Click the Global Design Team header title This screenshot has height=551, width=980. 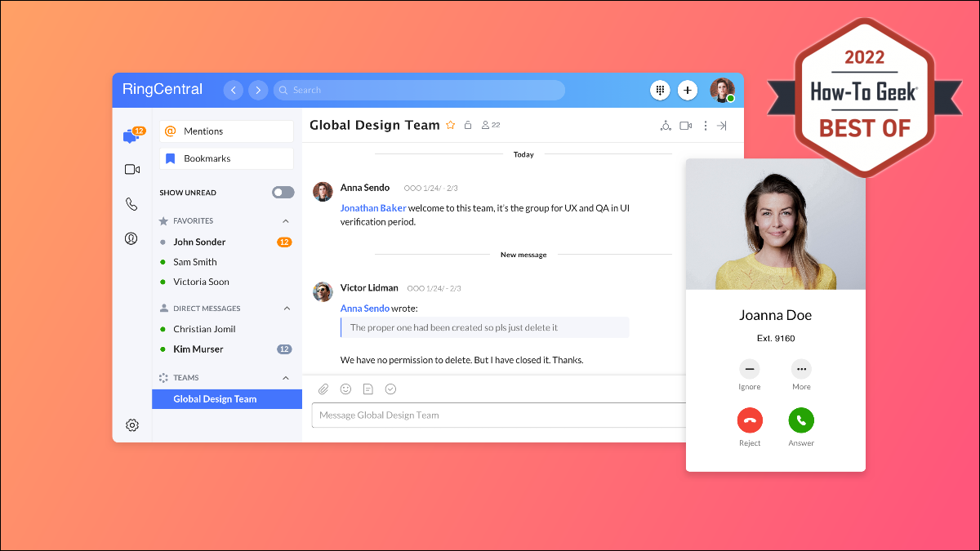(375, 125)
